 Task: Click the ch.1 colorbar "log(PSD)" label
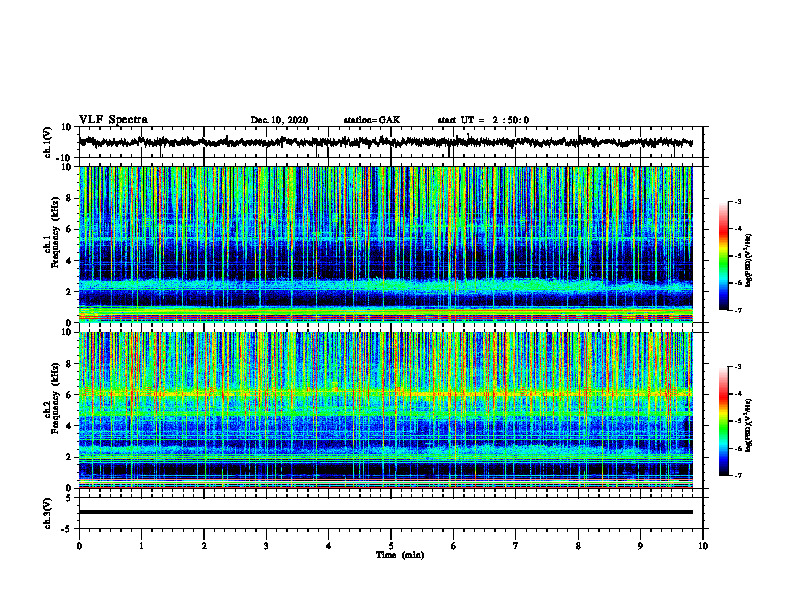[749, 260]
